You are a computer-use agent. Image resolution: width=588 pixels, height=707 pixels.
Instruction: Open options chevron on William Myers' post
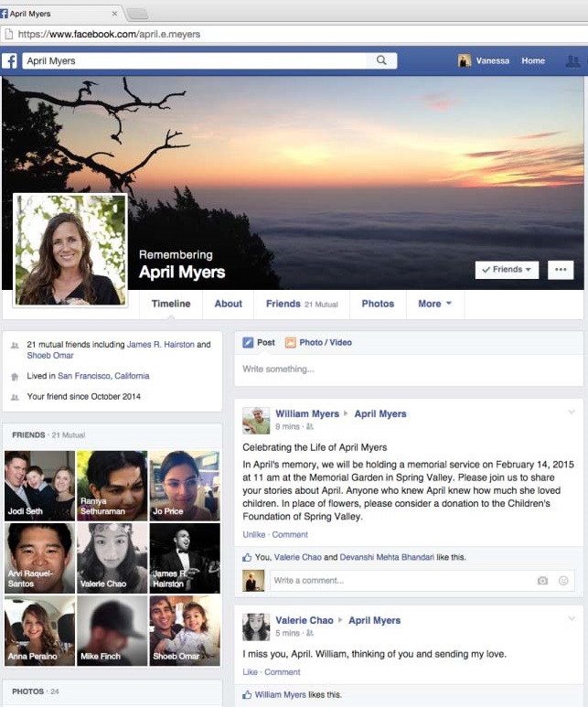(572, 412)
